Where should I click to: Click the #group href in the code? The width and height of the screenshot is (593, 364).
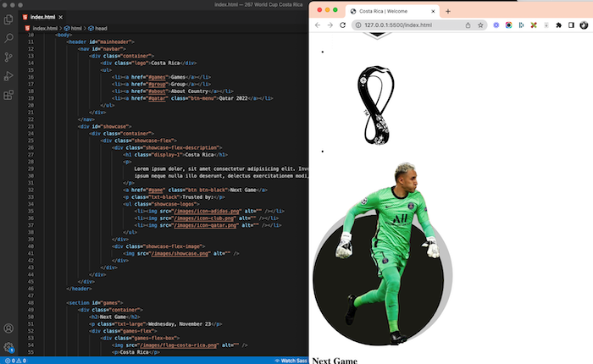[x=157, y=85]
